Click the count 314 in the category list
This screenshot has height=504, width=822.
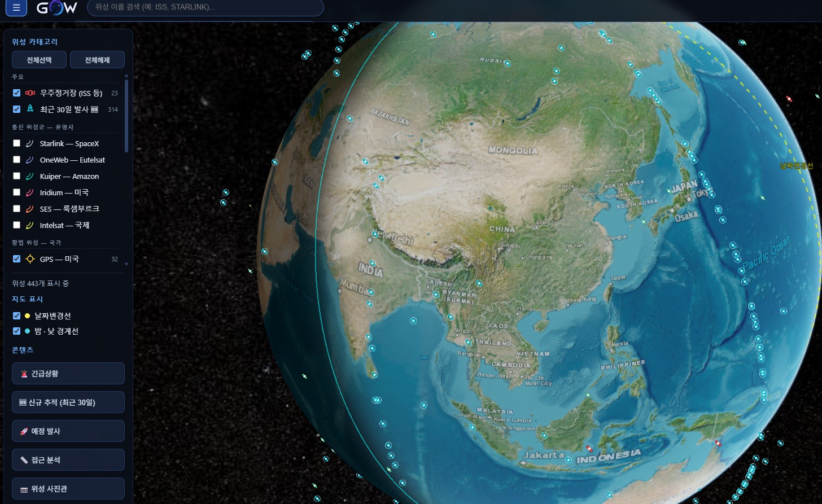click(x=113, y=109)
